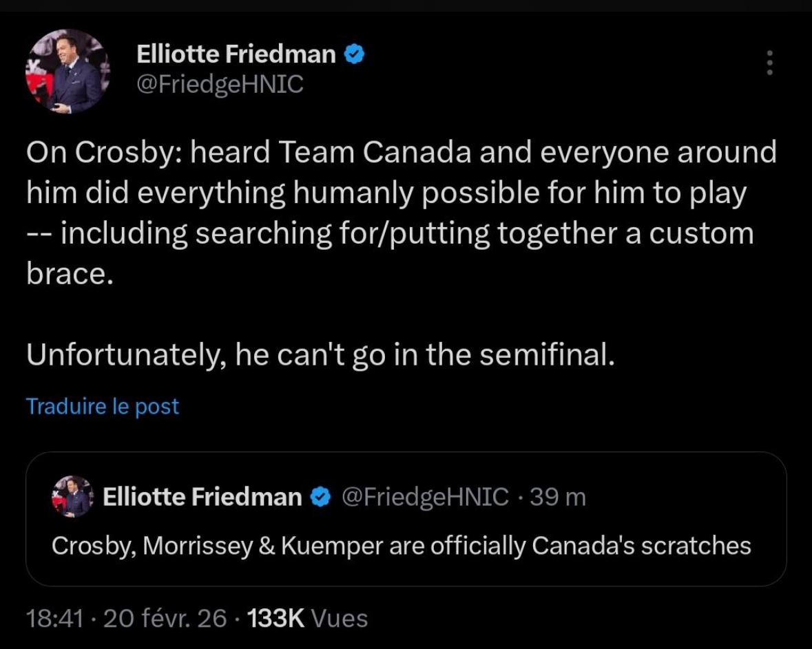Click the large profile avatar of the post author
The width and height of the screenshot is (812, 649).
click(x=67, y=71)
